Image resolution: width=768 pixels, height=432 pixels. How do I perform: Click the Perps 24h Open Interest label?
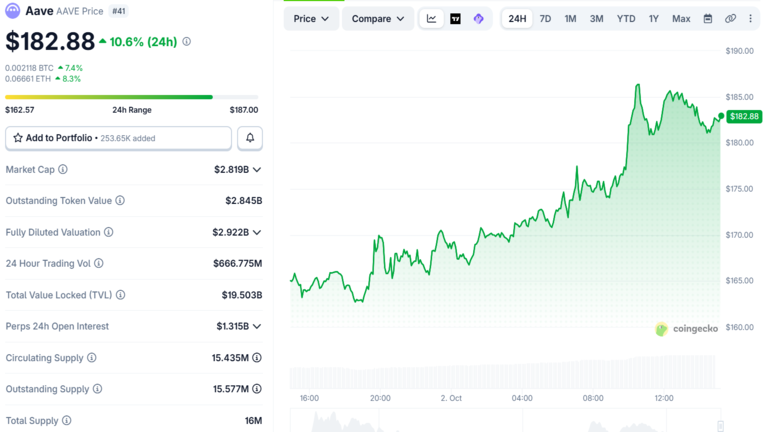57,326
